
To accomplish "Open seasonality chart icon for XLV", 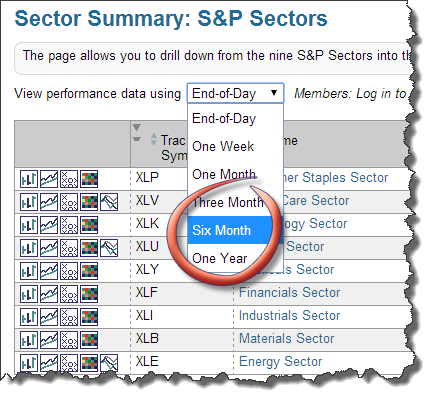I will [x=109, y=202].
